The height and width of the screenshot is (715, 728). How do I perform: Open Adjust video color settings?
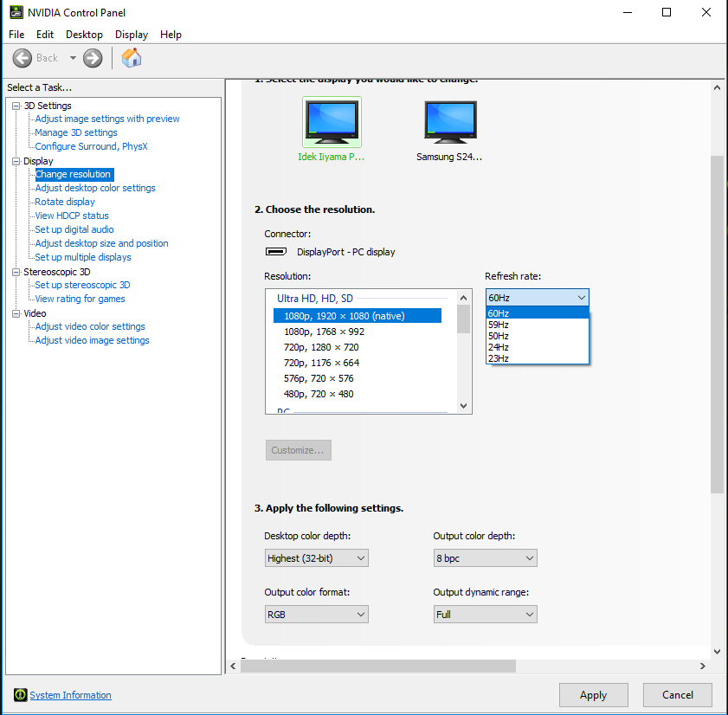pyautogui.click(x=90, y=326)
